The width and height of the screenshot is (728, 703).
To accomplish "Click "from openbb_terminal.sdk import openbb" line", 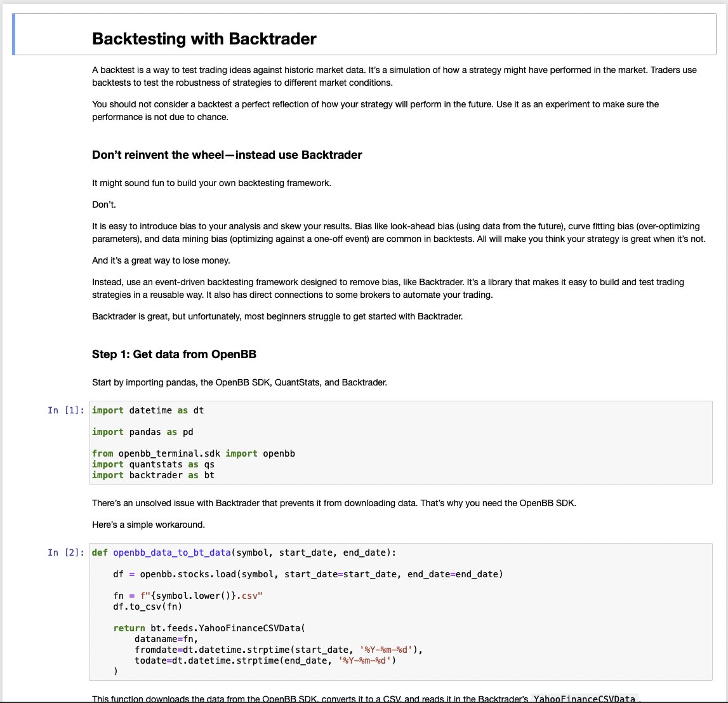I will click(194, 453).
